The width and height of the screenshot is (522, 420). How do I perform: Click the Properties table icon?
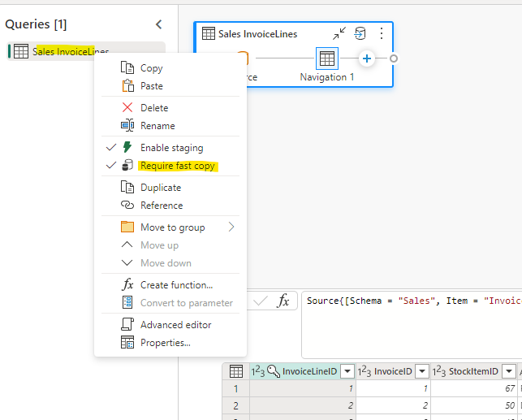click(x=127, y=342)
